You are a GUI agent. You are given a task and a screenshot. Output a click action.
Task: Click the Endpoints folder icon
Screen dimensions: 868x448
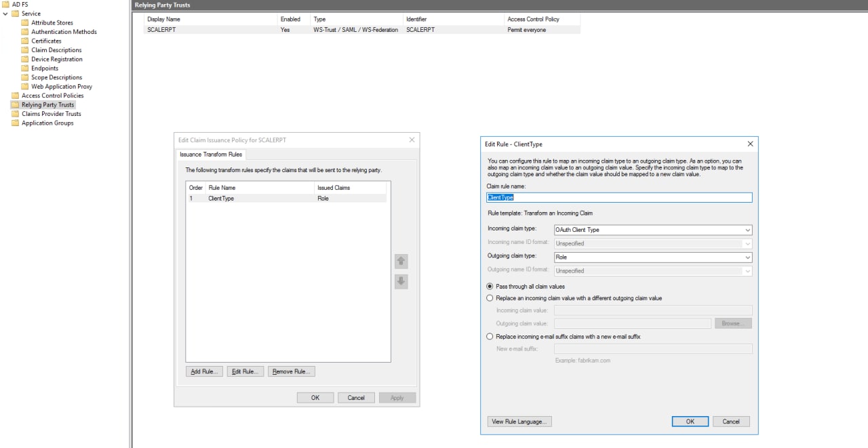[x=25, y=68]
